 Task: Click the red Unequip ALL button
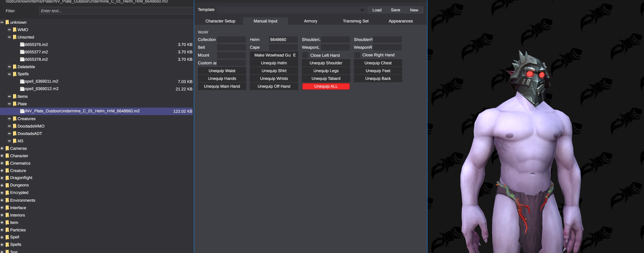click(x=326, y=86)
